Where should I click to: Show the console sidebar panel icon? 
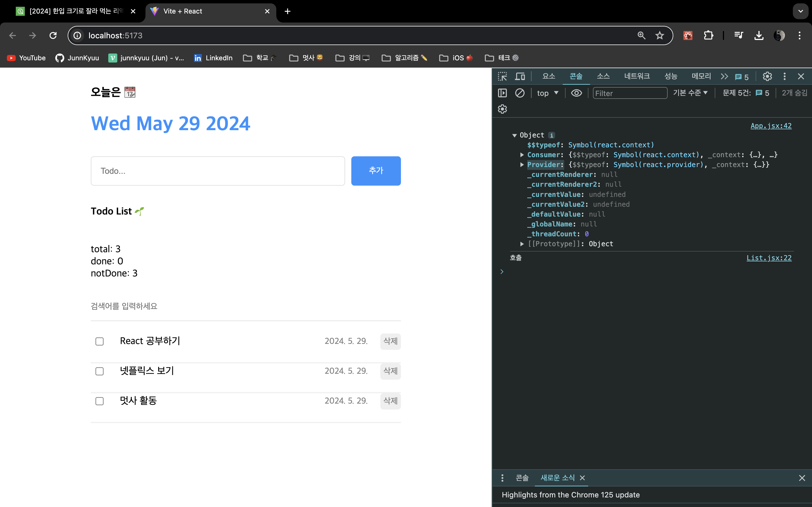502,93
